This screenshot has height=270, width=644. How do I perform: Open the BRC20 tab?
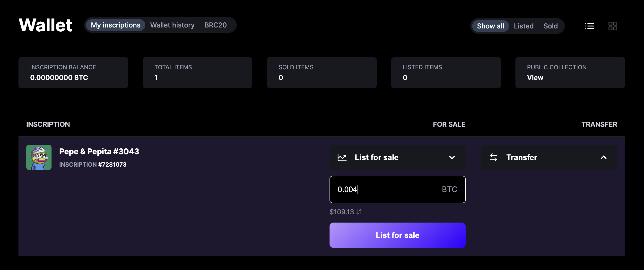click(215, 25)
